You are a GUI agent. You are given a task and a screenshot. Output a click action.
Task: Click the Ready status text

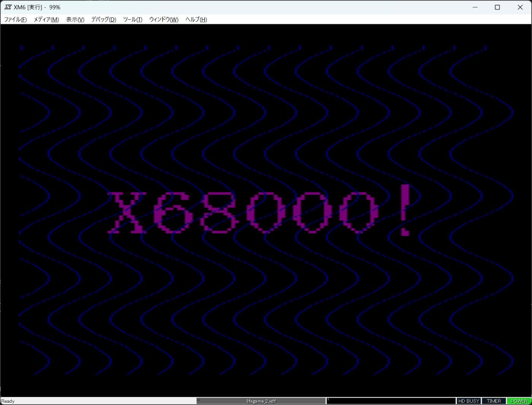8,401
